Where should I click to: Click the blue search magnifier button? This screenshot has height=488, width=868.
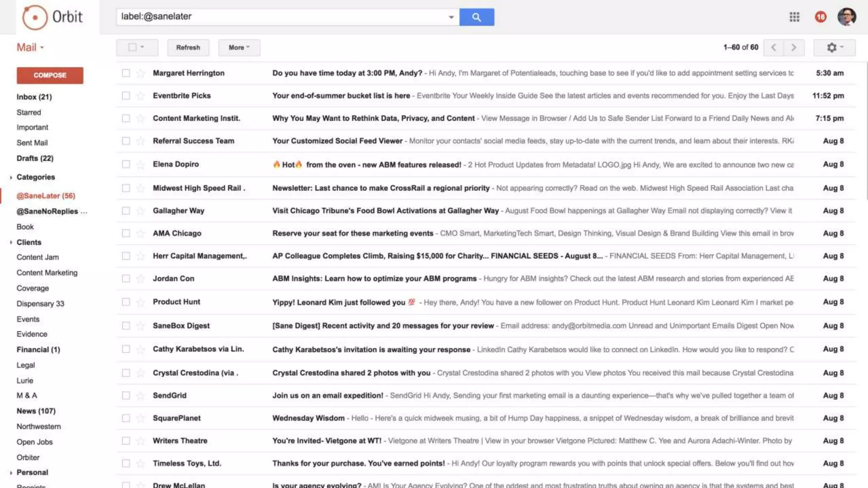476,17
